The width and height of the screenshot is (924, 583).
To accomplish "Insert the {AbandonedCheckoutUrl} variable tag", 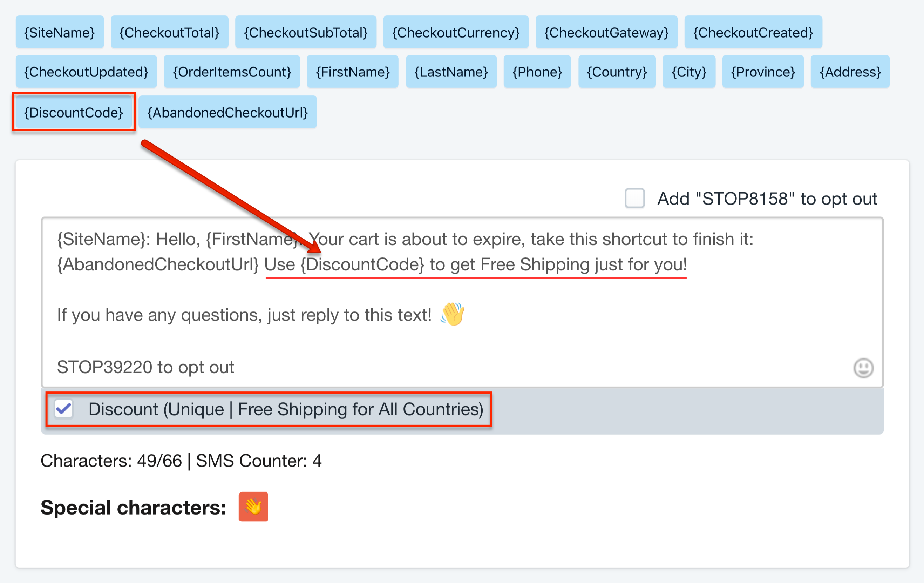I will [x=227, y=112].
